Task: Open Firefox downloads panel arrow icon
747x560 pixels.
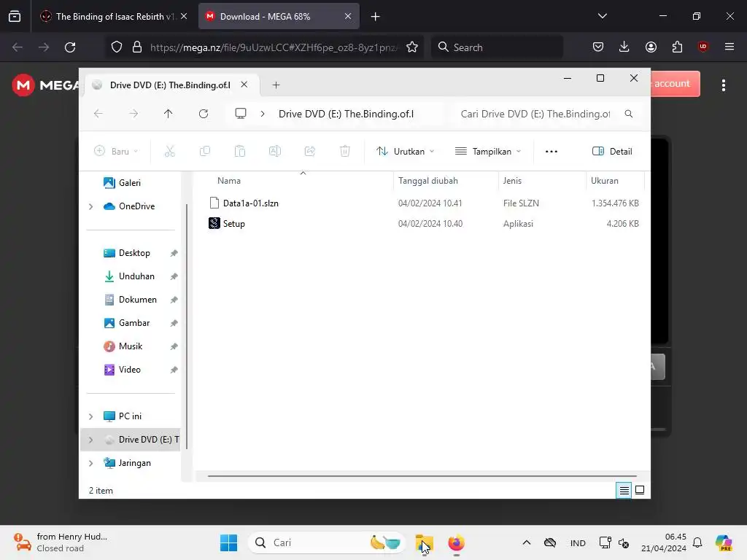Action: point(624,47)
